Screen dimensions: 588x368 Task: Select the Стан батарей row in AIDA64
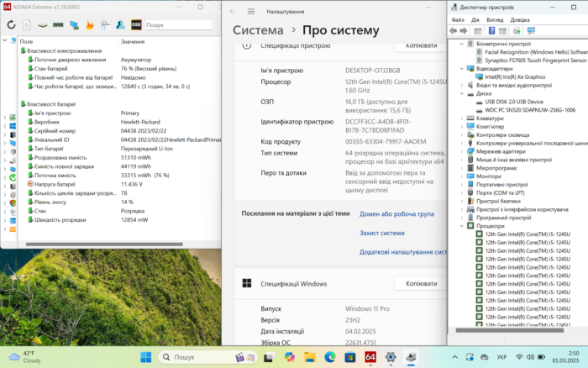tap(120, 69)
